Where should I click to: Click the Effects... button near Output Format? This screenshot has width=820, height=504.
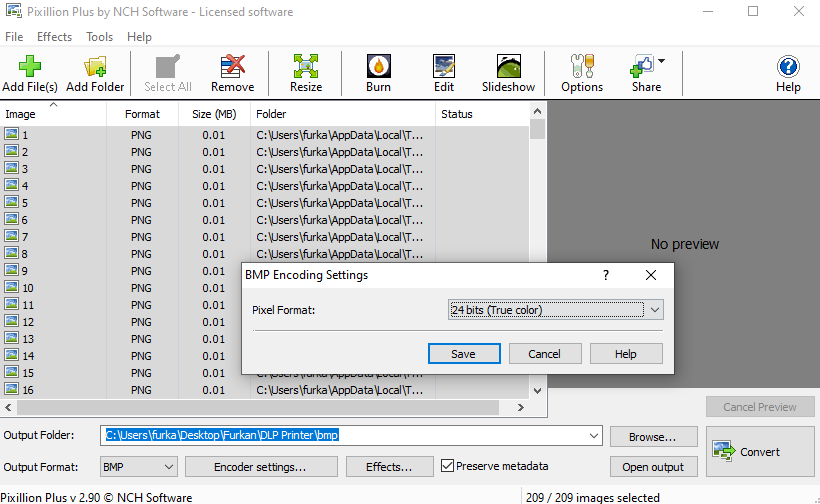coord(390,467)
